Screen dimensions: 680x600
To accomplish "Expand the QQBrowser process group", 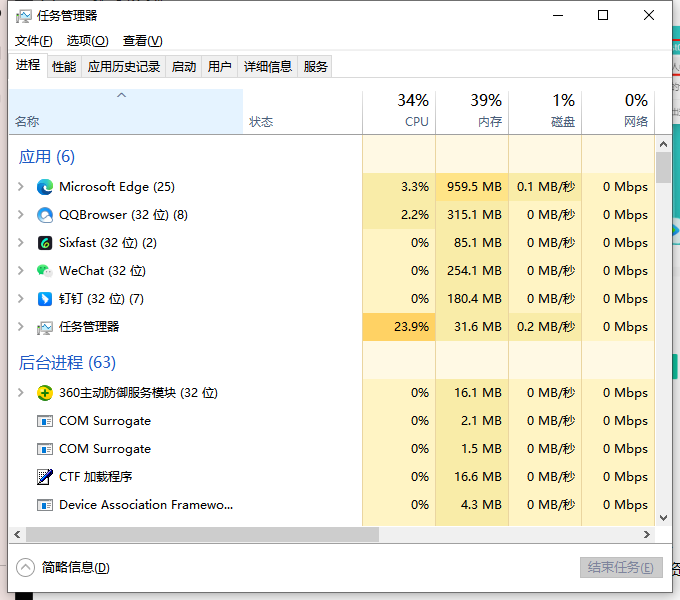I will [x=21, y=215].
